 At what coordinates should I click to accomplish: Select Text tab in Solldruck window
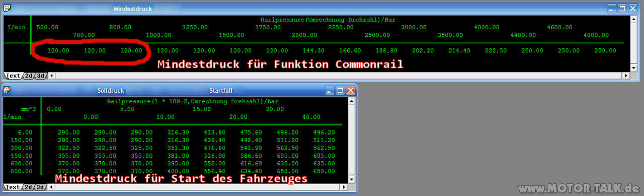tap(13, 187)
